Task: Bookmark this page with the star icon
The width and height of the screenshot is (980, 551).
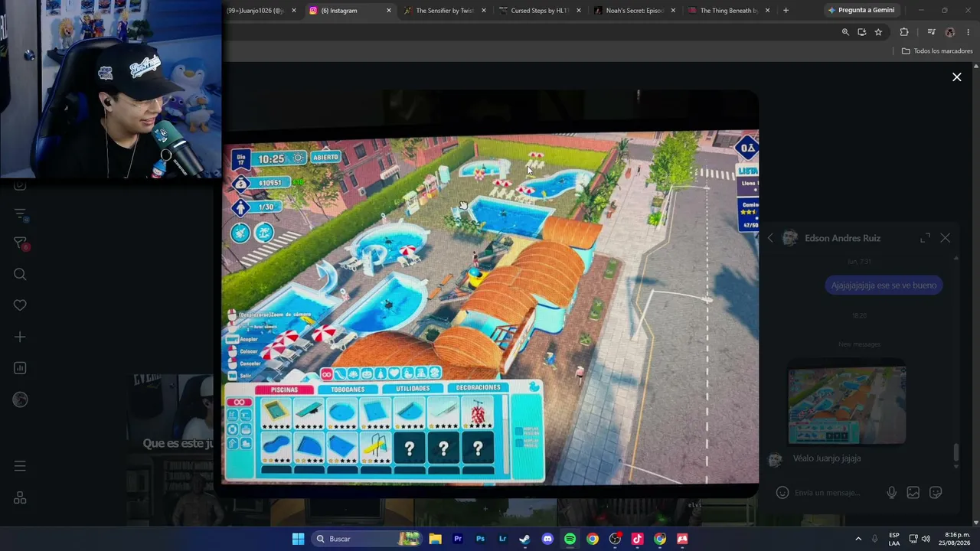Action: pos(878,32)
